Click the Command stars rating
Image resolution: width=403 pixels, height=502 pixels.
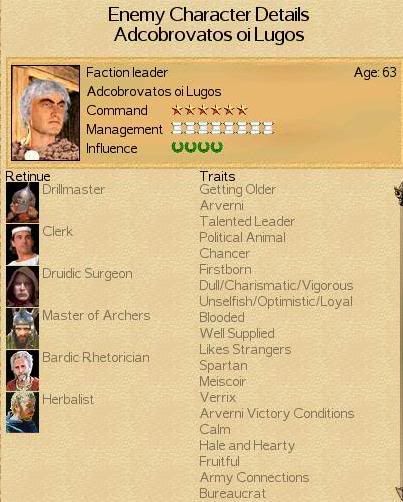tap(209, 110)
